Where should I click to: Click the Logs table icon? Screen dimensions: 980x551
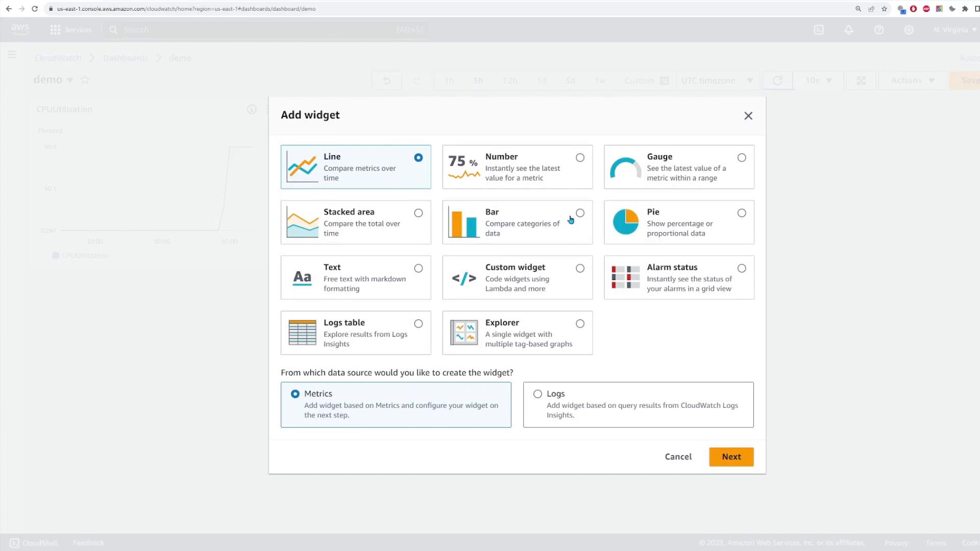(302, 333)
